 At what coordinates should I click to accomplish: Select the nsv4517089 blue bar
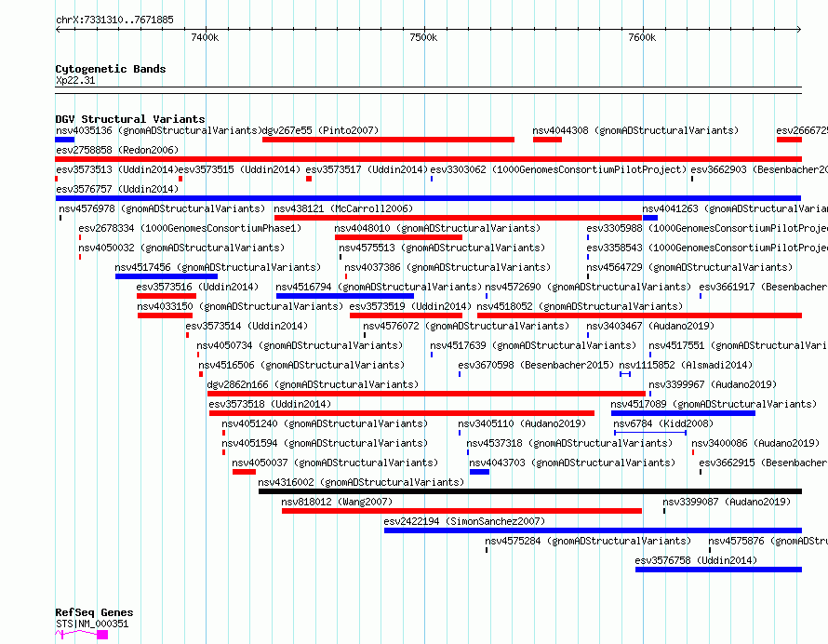pyautogui.click(x=683, y=413)
